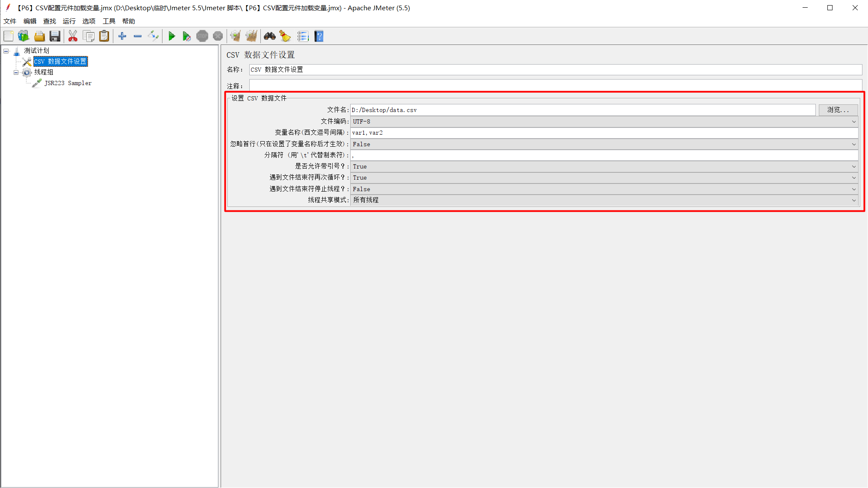Click the Add element icon
868x488 pixels.
122,36
